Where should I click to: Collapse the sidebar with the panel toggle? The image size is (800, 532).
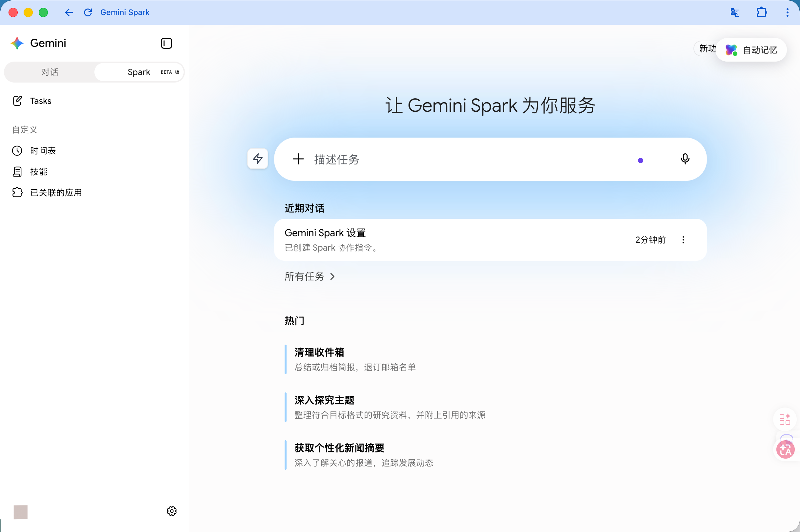(166, 44)
